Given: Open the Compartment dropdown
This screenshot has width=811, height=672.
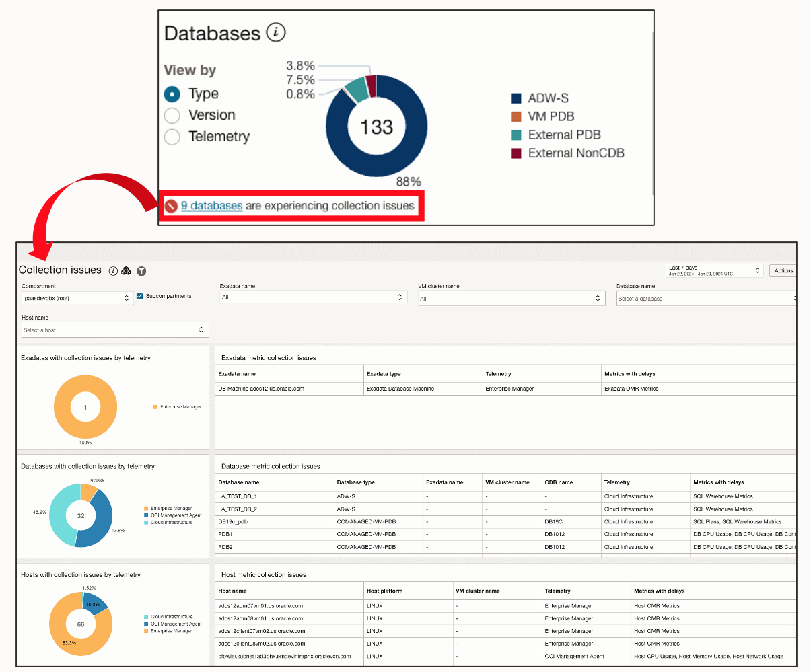Looking at the screenshot, I should (x=77, y=298).
